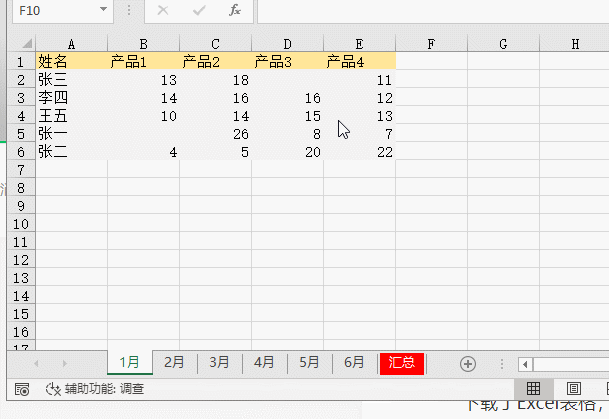Screen dimensions: 609x419
Task: Switch to Normal view icon
Action: [534, 389]
